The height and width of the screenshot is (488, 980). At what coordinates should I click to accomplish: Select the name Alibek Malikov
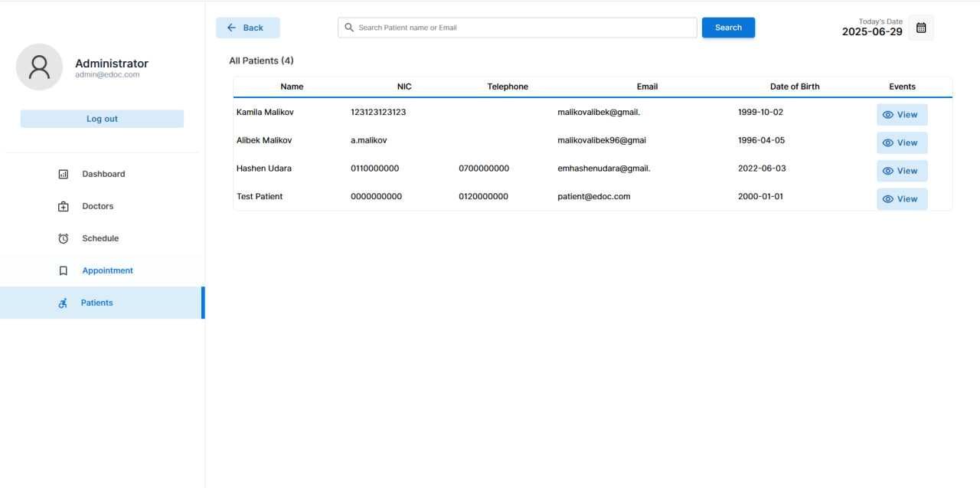pos(264,140)
